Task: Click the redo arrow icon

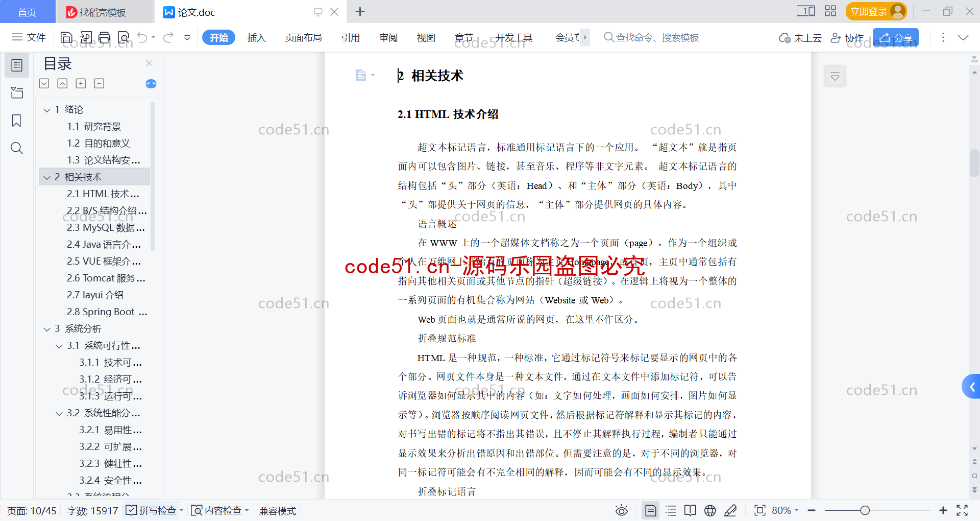Action: tap(168, 37)
